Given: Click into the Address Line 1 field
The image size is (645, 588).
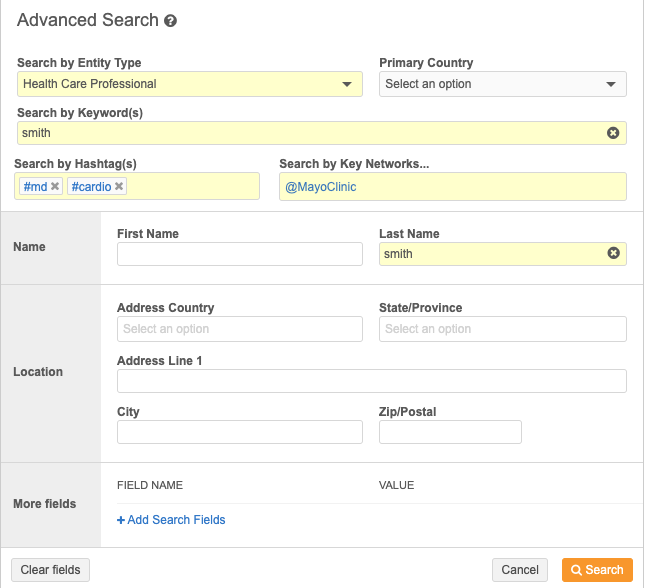Looking at the screenshot, I should 371,381.
